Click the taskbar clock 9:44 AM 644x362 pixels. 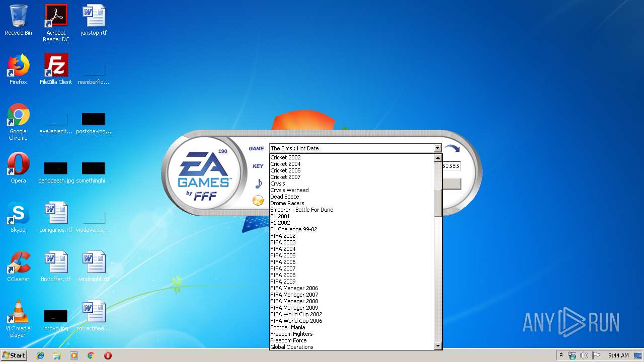click(618, 355)
